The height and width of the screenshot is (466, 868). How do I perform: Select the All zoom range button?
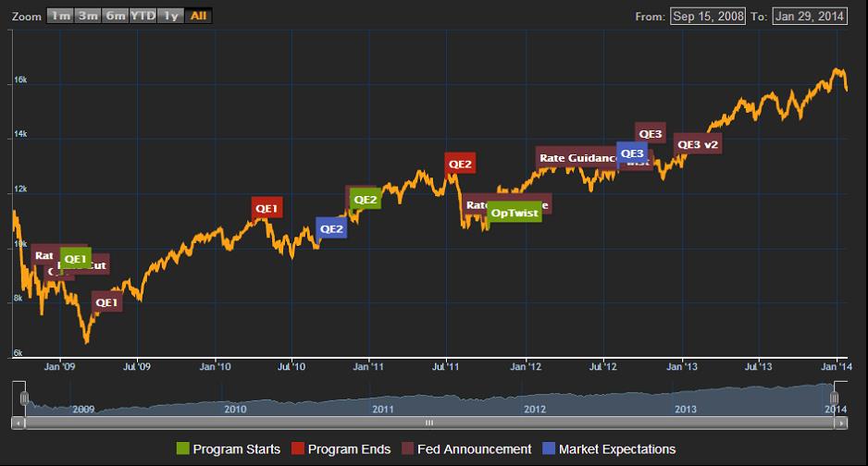pyautogui.click(x=198, y=16)
